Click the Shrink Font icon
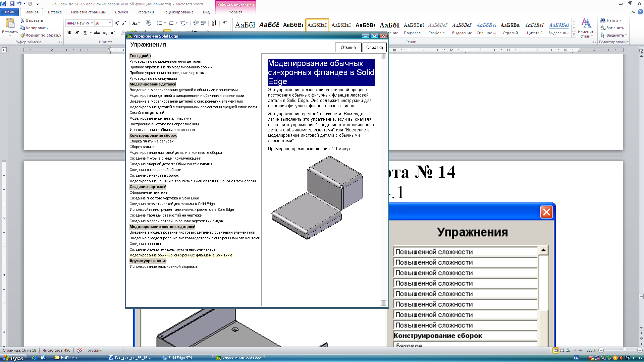The height and width of the screenshot is (362, 644). (124, 23)
